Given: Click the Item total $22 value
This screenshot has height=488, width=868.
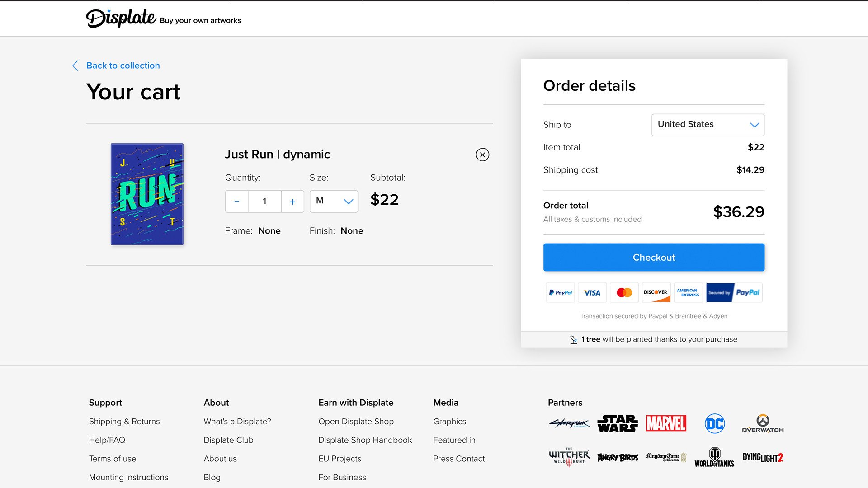Looking at the screenshot, I should pos(756,147).
